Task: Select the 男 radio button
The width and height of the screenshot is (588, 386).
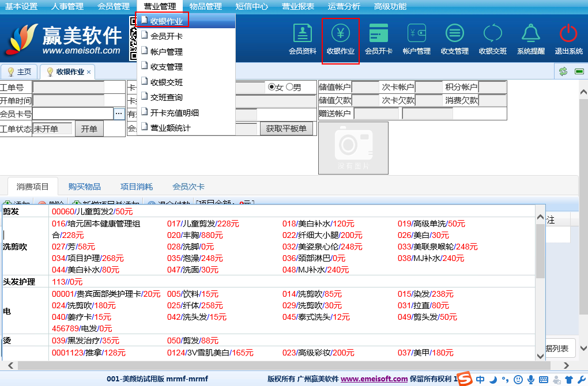Action: pos(289,88)
